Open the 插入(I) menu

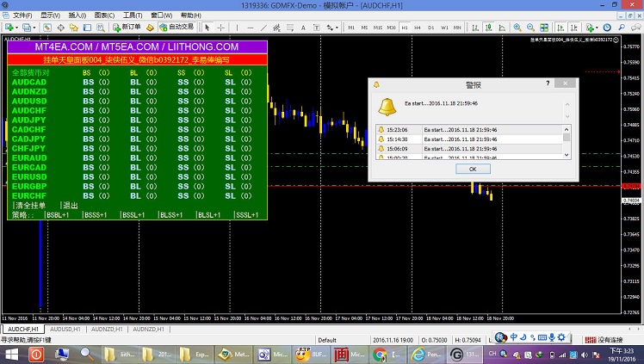[x=77, y=15]
